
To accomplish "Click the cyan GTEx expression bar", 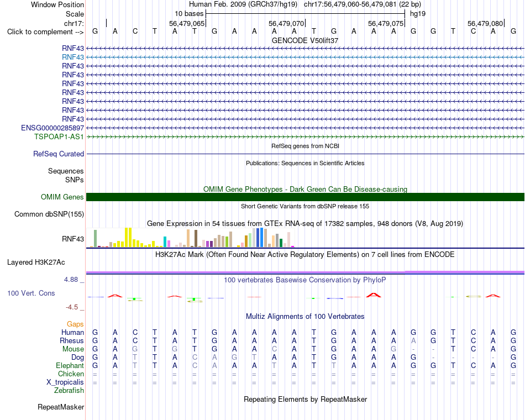I will (x=165, y=242).
